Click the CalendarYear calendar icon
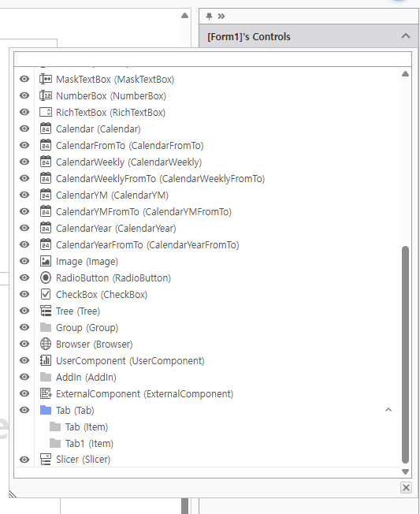 pyautogui.click(x=46, y=228)
